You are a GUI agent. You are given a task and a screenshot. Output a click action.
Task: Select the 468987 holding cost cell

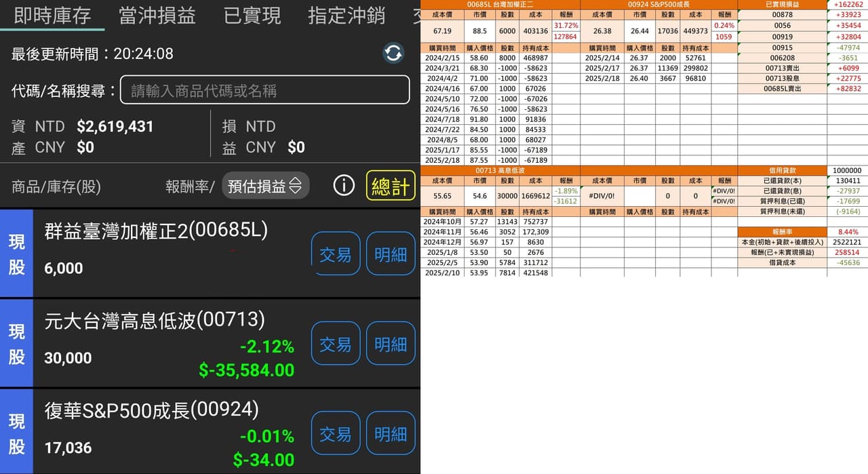(x=535, y=58)
